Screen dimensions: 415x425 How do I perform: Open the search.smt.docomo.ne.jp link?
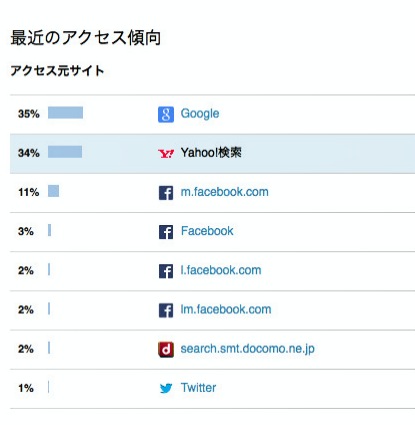[247, 349]
